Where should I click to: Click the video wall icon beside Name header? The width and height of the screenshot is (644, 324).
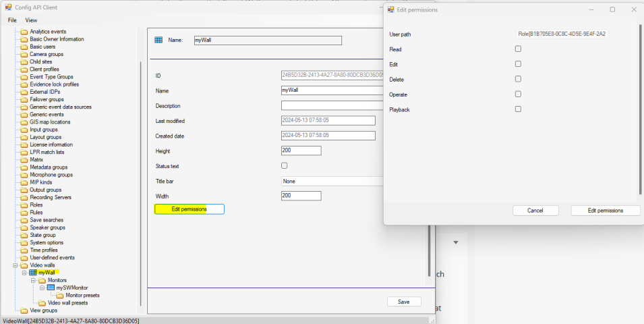coord(158,40)
